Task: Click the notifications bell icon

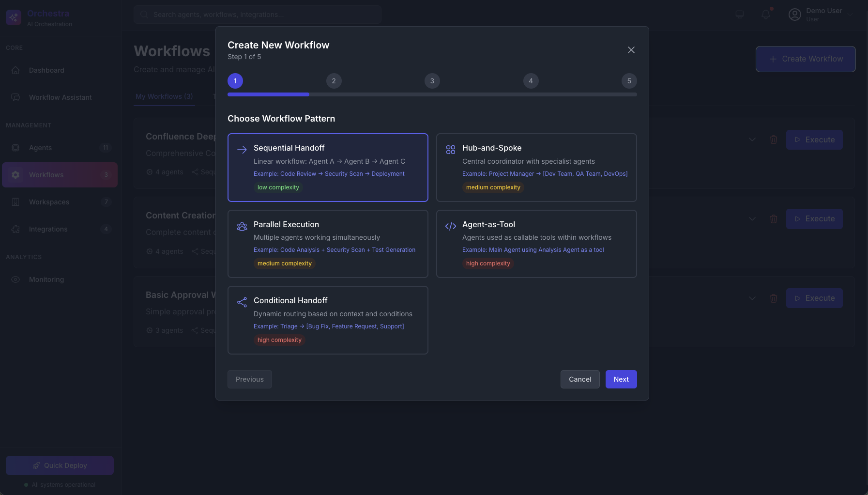Action: 765,14
